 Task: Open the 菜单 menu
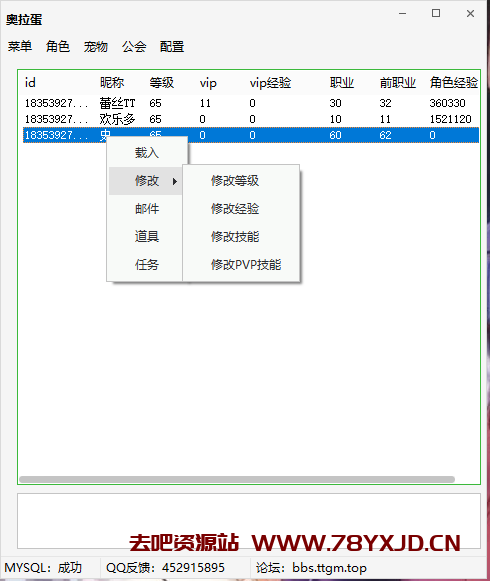coord(20,47)
